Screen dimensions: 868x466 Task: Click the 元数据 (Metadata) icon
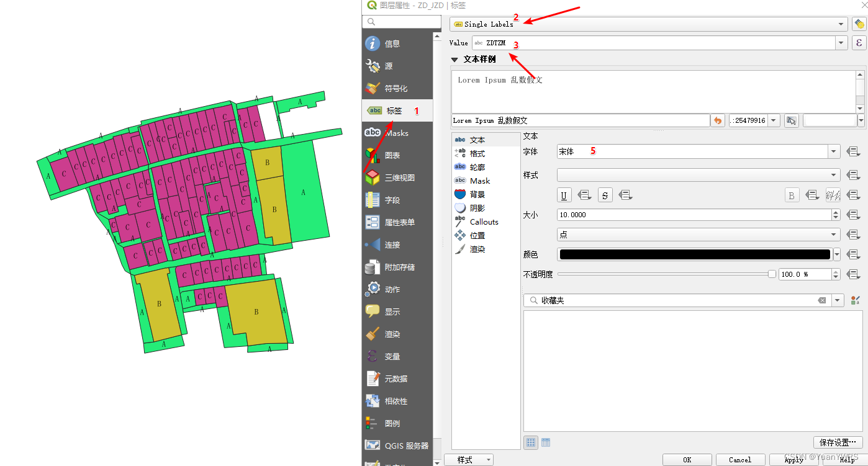[373, 379]
